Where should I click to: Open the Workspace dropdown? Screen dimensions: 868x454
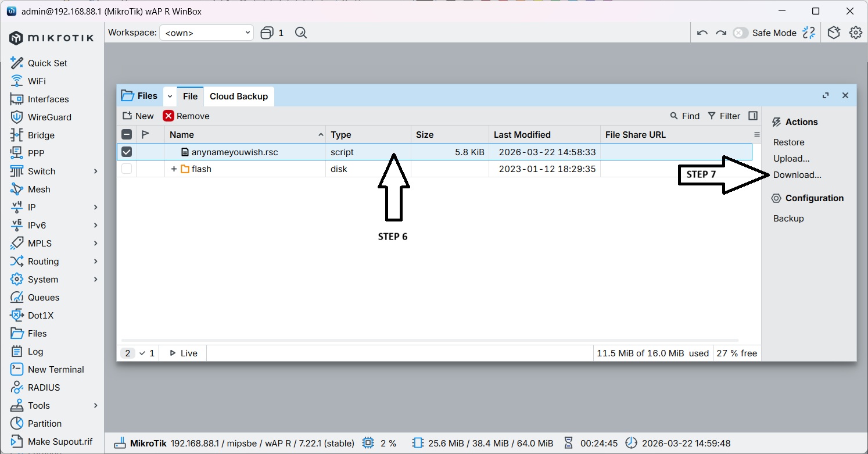click(x=206, y=33)
